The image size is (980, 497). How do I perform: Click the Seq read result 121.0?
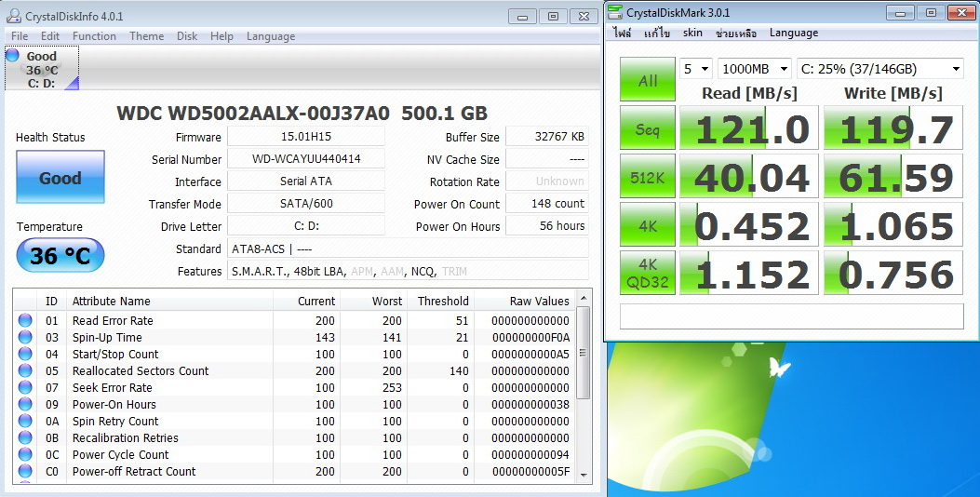point(749,128)
